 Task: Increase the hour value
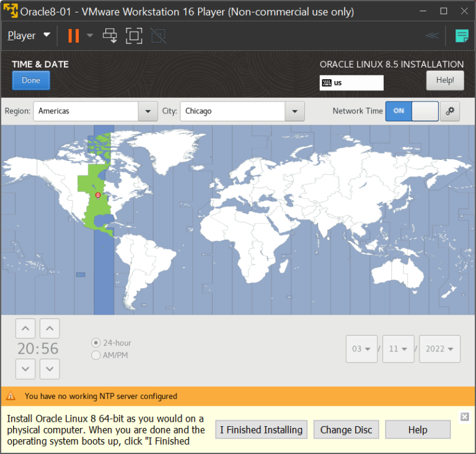coord(25,328)
